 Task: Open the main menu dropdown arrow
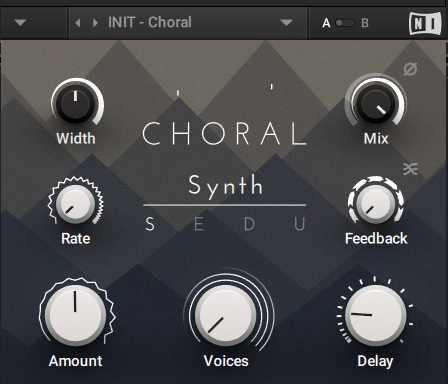[20, 23]
